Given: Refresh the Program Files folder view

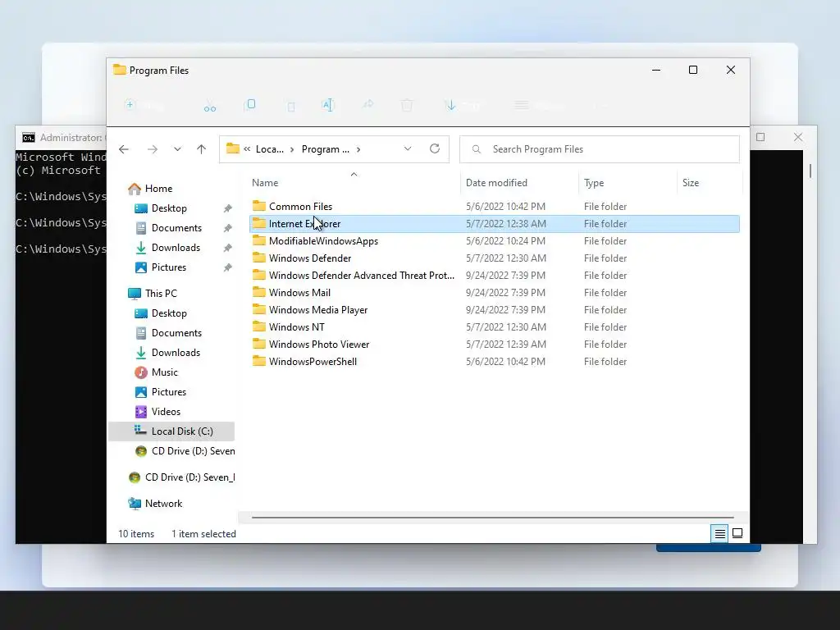Looking at the screenshot, I should pyautogui.click(x=435, y=149).
